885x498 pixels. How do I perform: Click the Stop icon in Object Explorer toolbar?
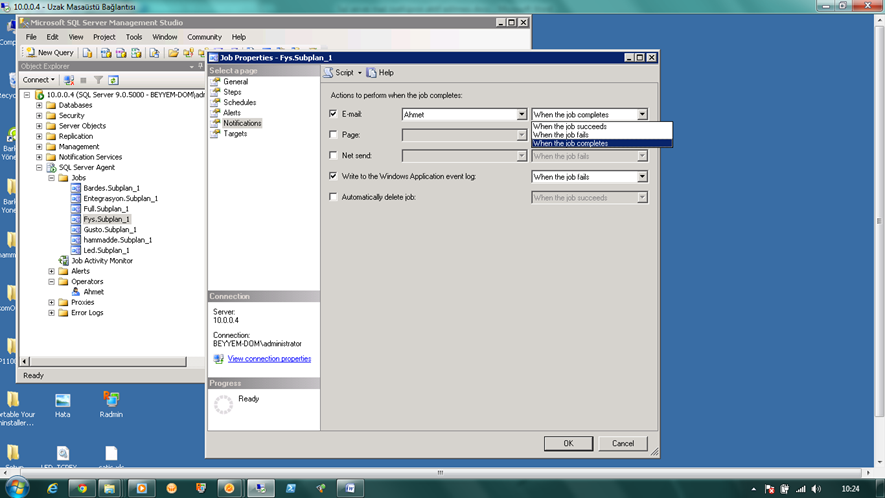(84, 80)
